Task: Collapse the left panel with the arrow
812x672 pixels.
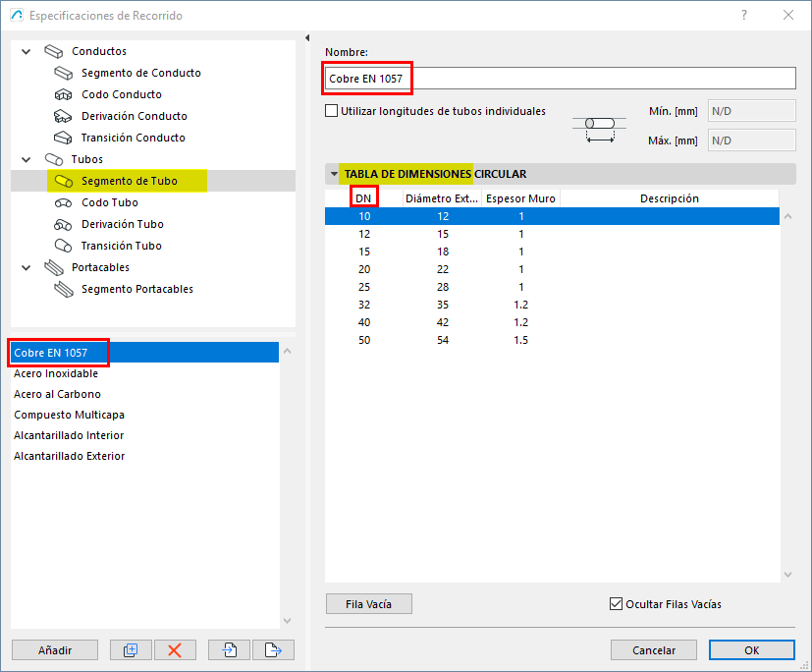Action: (x=307, y=37)
